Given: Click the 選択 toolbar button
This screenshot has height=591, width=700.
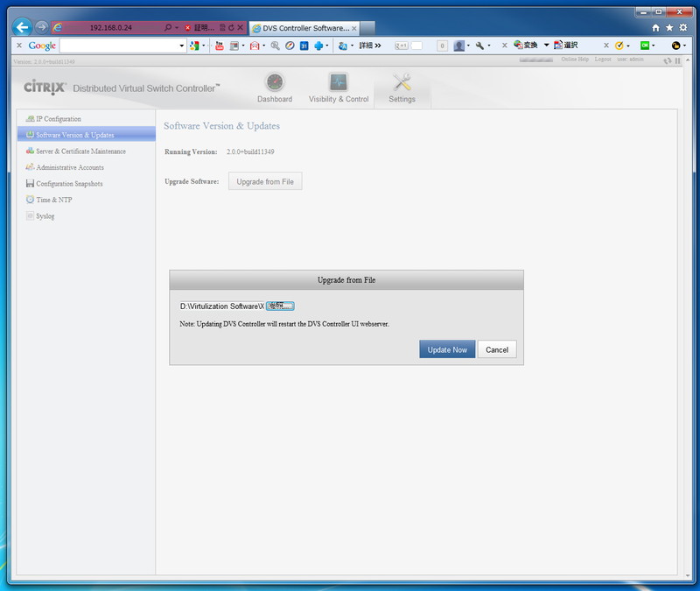Looking at the screenshot, I should (x=565, y=46).
